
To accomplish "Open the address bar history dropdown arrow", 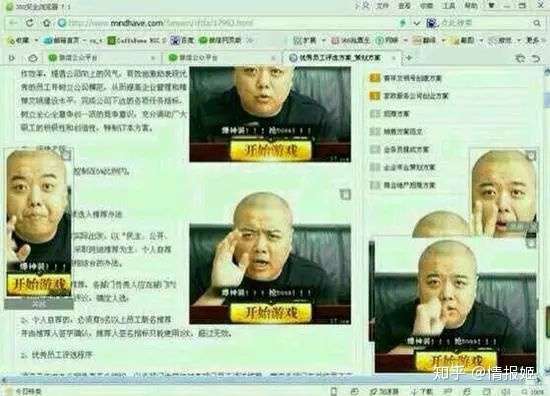I will click(x=416, y=24).
